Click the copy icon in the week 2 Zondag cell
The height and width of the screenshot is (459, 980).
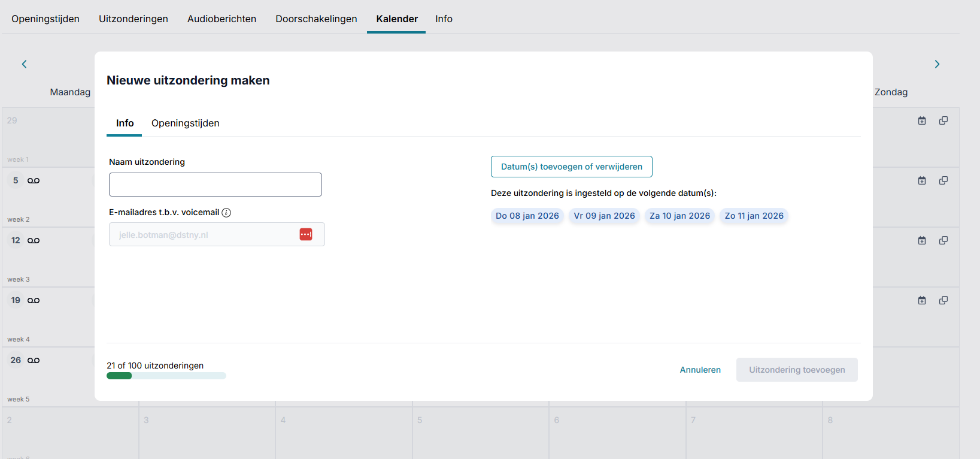[x=943, y=180]
